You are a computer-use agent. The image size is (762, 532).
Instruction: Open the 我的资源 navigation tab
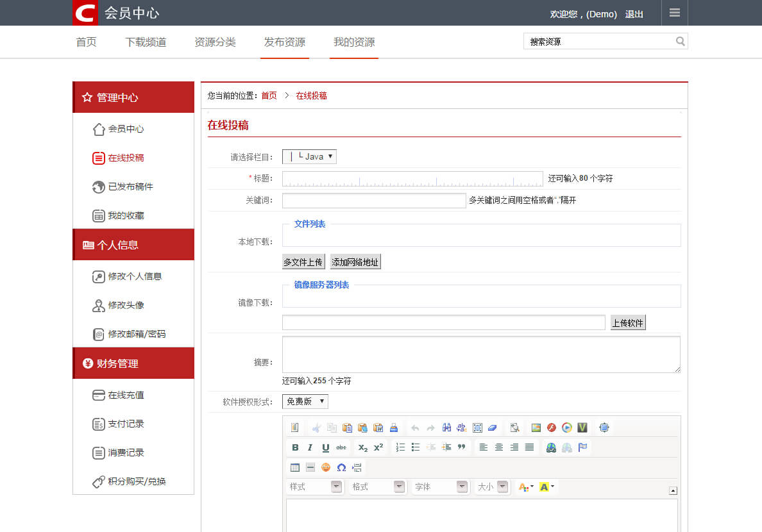[354, 42]
